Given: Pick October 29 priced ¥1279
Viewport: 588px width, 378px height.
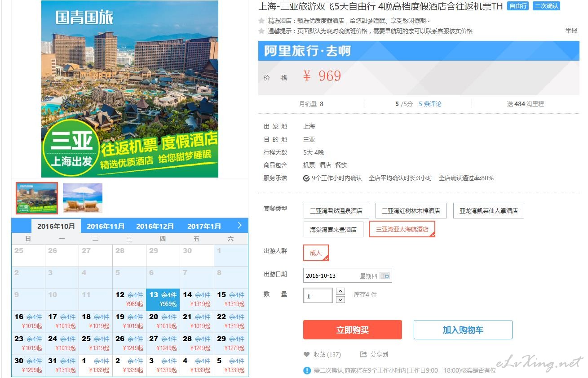Looking at the screenshot, I should [x=231, y=344].
